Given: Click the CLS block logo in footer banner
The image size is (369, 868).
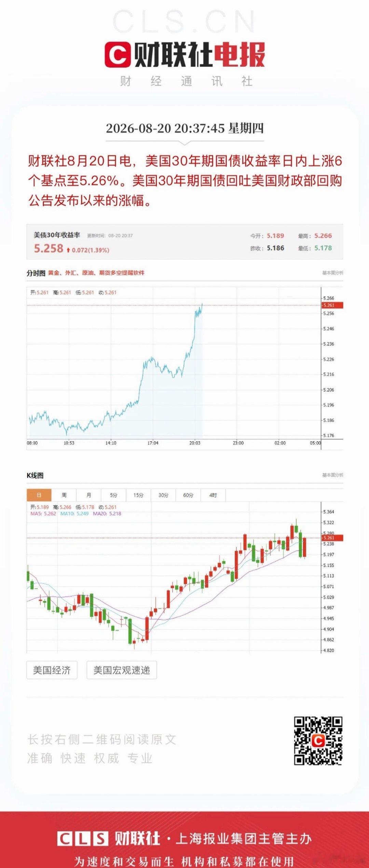Looking at the screenshot, I should coord(83,839).
